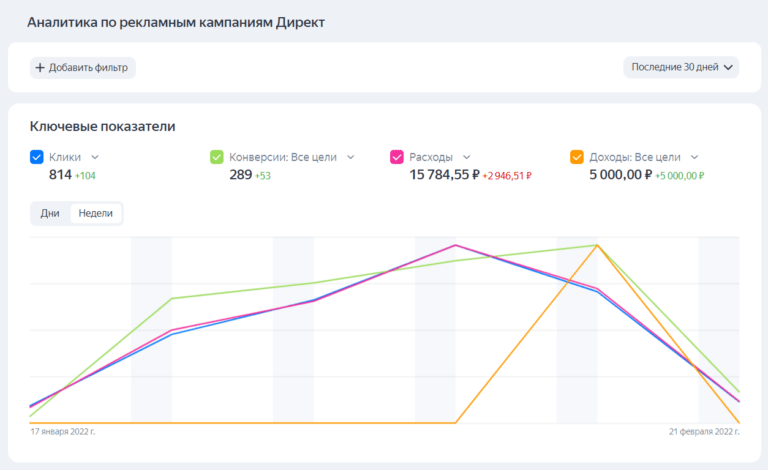Click the red +2 946,51 ₽ change

click(506, 176)
